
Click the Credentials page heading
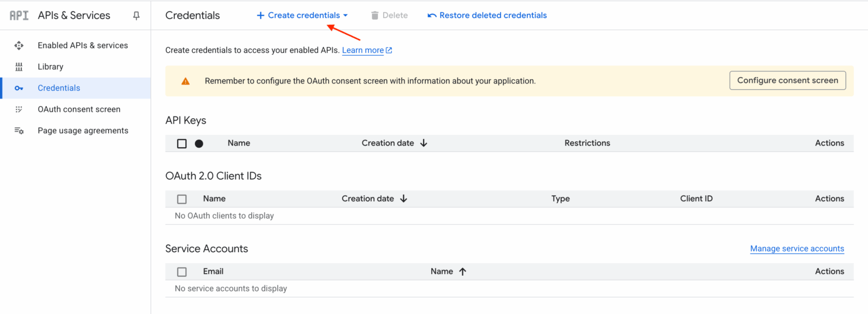(193, 16)
